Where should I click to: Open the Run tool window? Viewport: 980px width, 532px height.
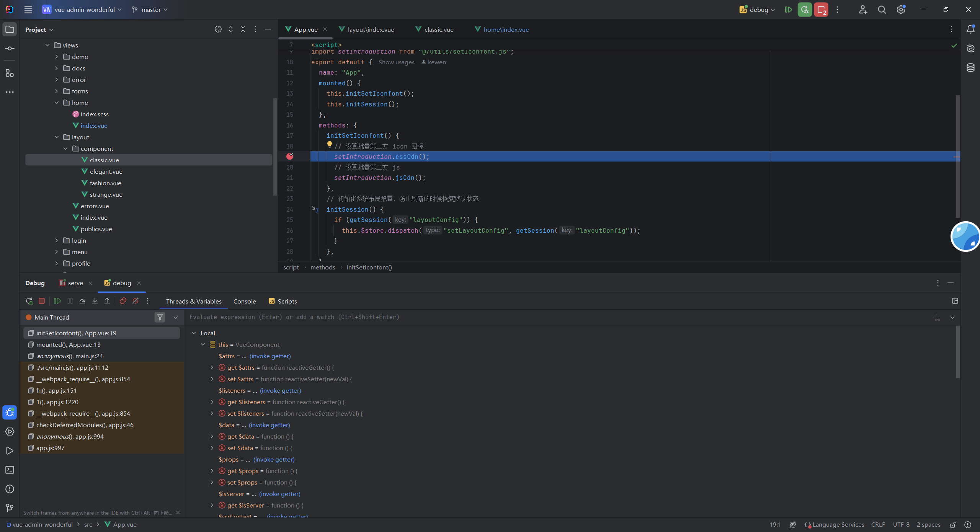pos(10,451)
